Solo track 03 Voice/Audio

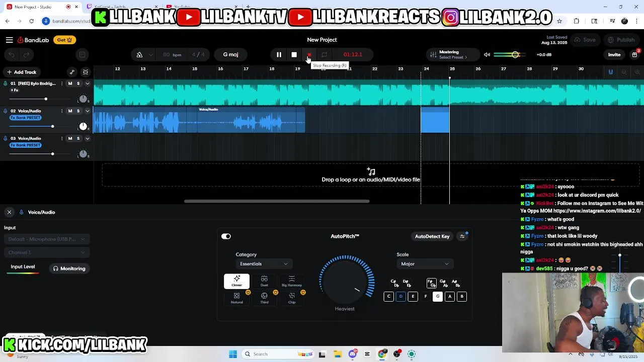[x=78, y=139]
